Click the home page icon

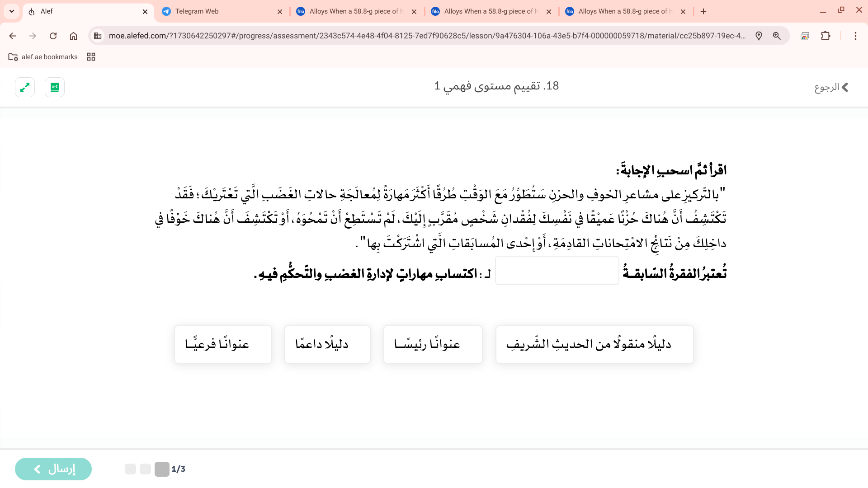coord(73,36)
